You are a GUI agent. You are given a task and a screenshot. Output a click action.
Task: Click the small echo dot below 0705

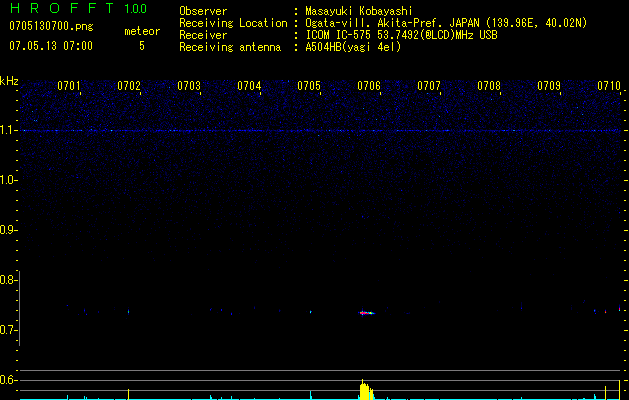[310, 311]
